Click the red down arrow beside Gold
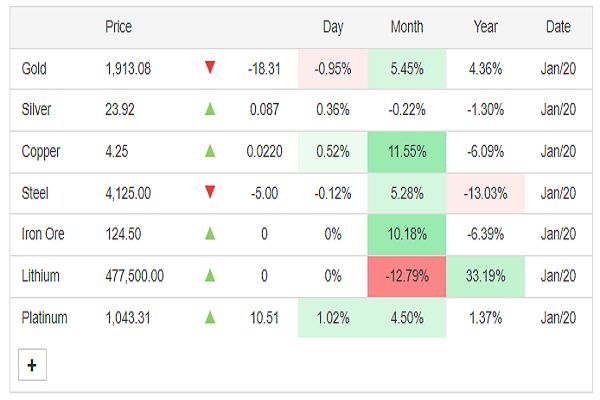600x400 pixels. click(210, 68)
